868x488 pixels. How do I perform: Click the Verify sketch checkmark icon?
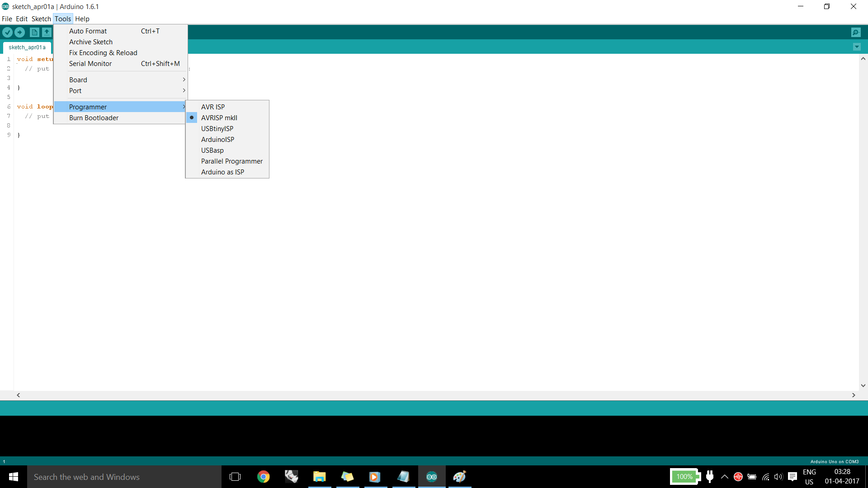(7, 32)
